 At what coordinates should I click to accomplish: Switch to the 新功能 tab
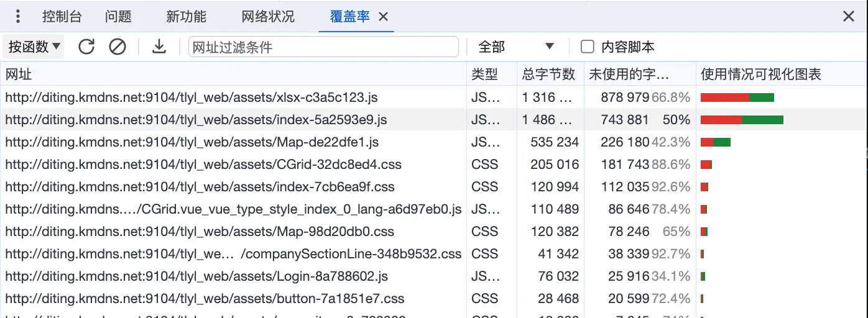click(186, 17)
